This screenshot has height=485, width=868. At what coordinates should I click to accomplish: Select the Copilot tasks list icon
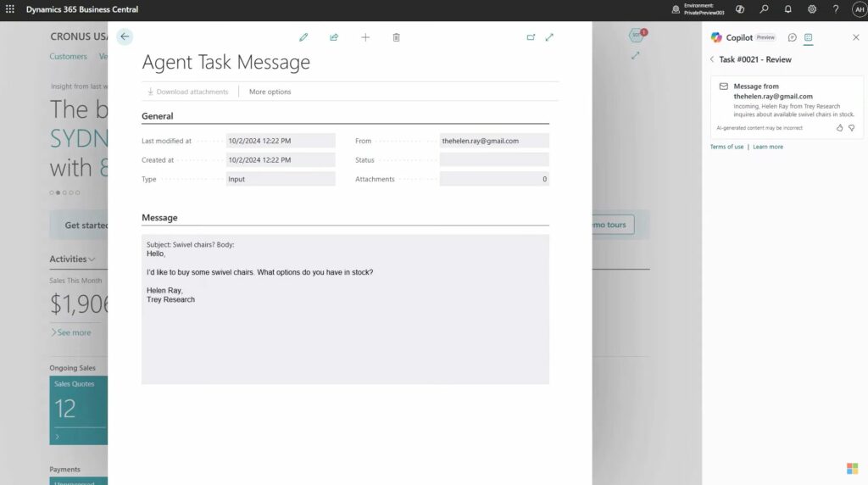(808, 37)
